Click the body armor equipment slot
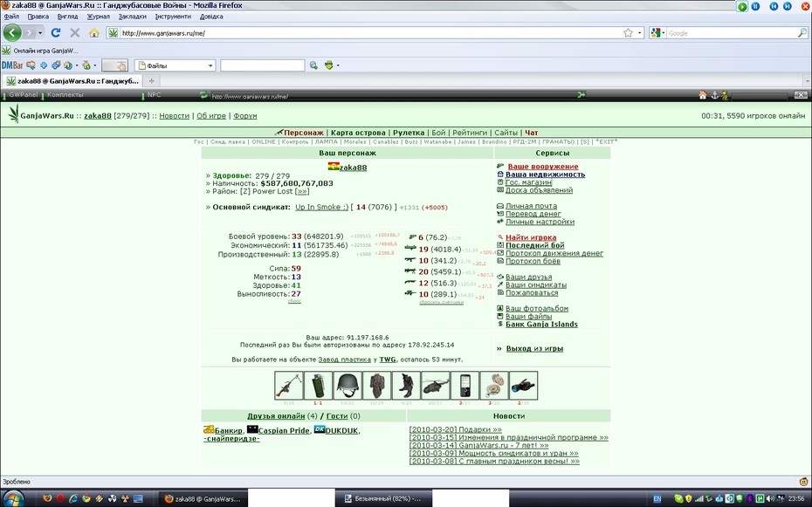812x507 pixels. tap(376, 386)
